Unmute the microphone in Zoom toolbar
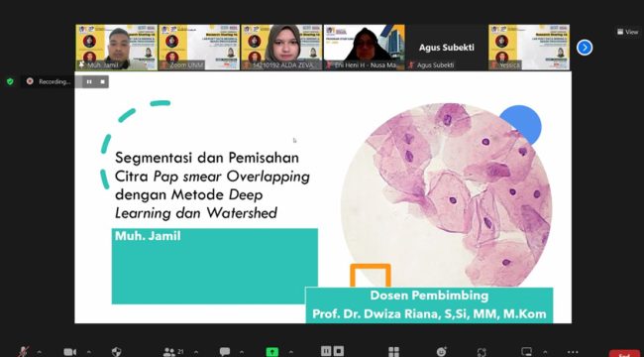Screen dimensions: 644x357 coord(23,352)
